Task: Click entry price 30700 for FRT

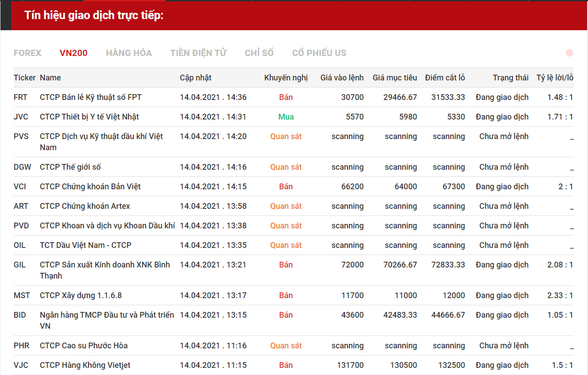Action: click(352, 97)
